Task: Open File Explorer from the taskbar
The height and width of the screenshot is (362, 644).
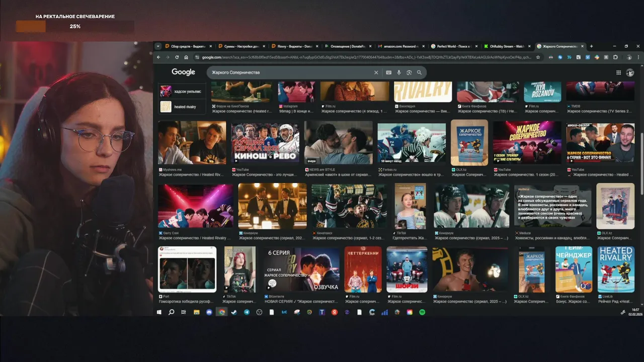Action: pyautogui.click(x=196, y=312)
